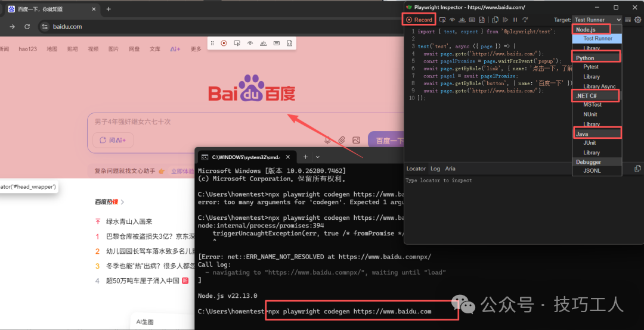The image size is (644, 330).
Task: Open the Inspector settings gear
Action: tap(638, 20)
